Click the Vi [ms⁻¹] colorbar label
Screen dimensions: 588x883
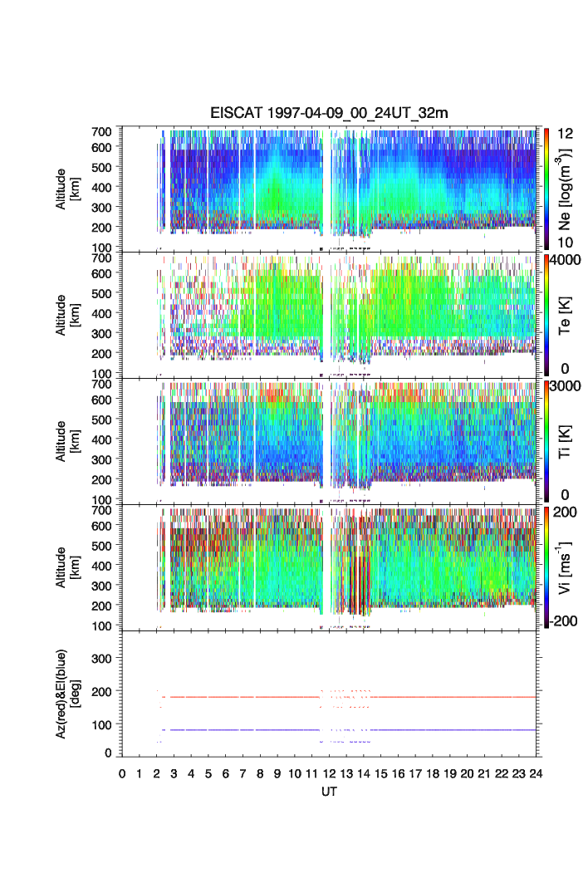(x=567, y=567)
